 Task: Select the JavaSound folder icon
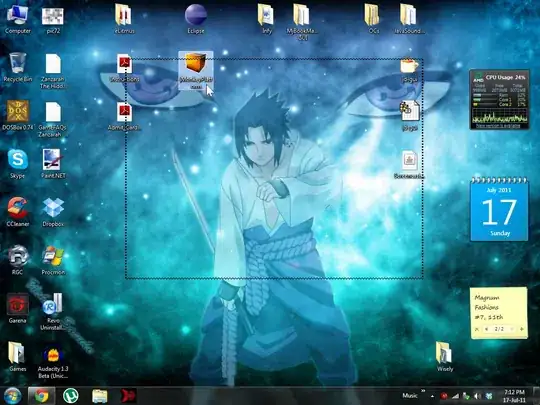(x=409, y=19)
